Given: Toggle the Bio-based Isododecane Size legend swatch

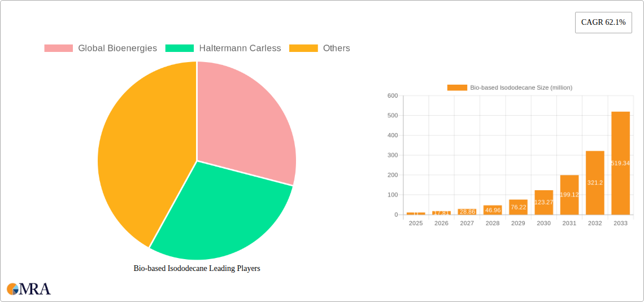Looking at the screenshot, I should pos(457,87).
